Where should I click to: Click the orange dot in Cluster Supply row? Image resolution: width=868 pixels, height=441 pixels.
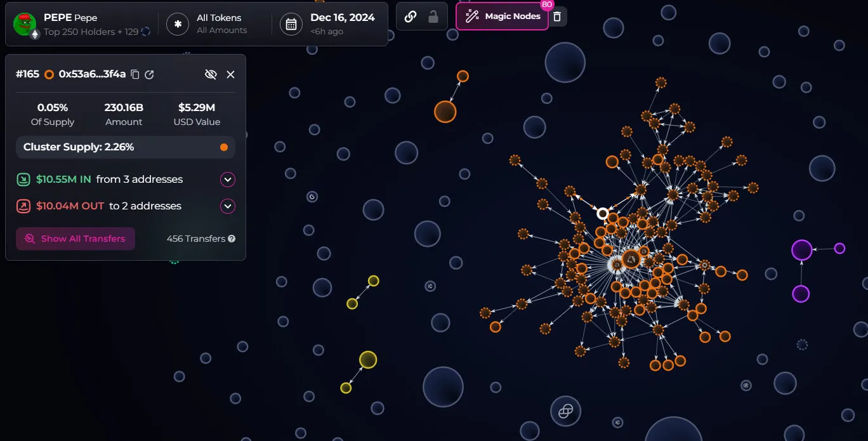223,147
